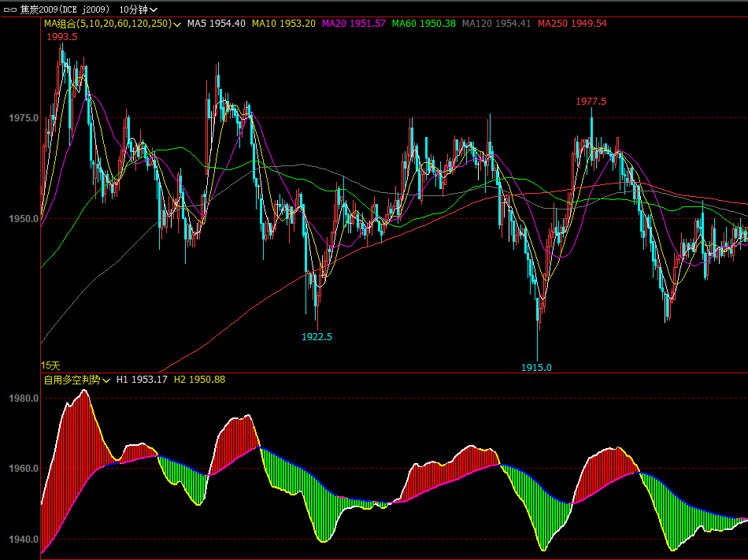This screenshot has height=560, width=748.
Task: Click the 焦炭2009(DCE j2009) contract title
Action: (65, 9)
